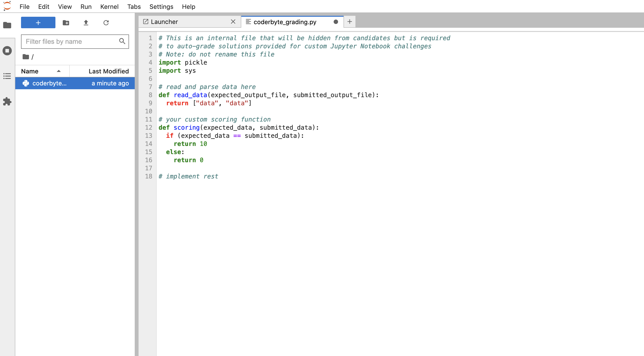Open the Running Terminals and Kernels panel
Image resolution: width=644 pixels, height=356 pixels.
click(x=7, y=50)
